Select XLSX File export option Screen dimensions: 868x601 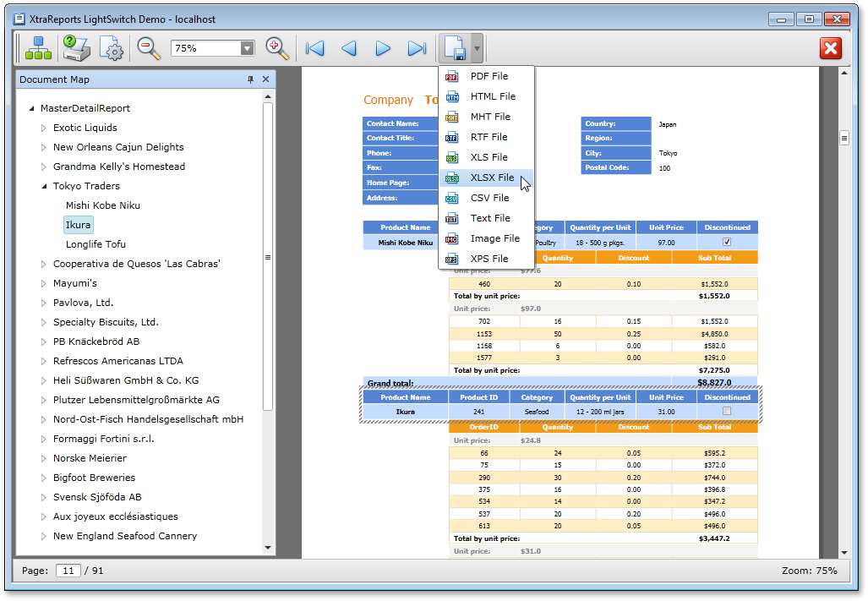(492, 178)
